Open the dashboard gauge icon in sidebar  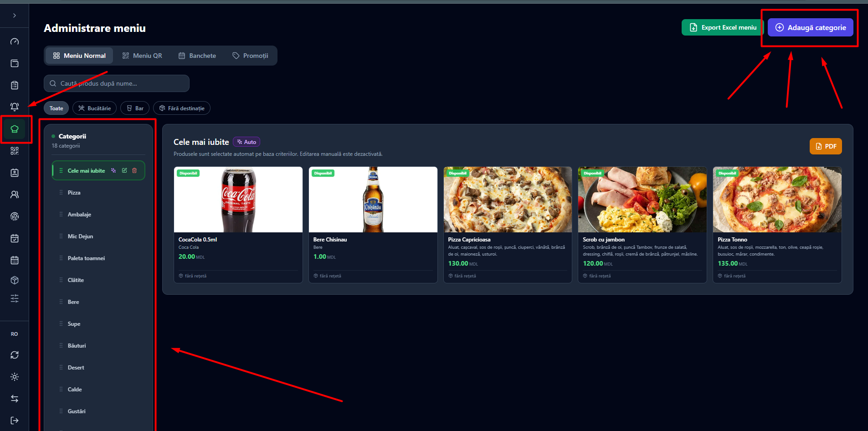[15, 41]
